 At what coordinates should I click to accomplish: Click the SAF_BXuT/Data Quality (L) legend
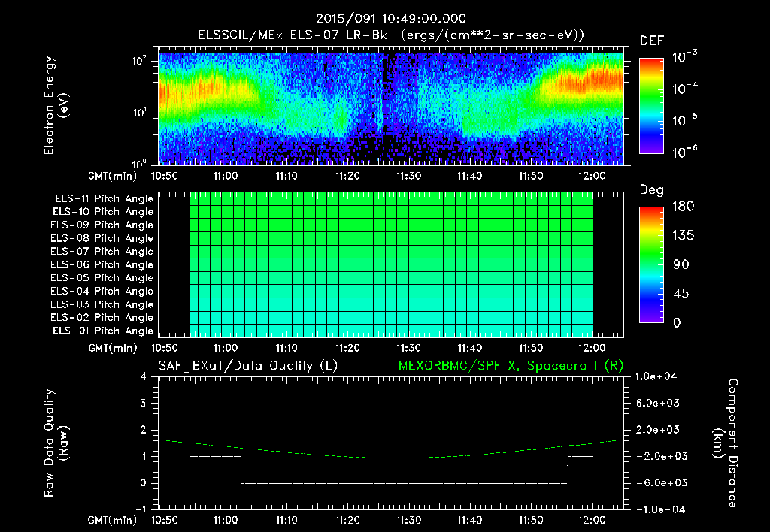(248, 366)
